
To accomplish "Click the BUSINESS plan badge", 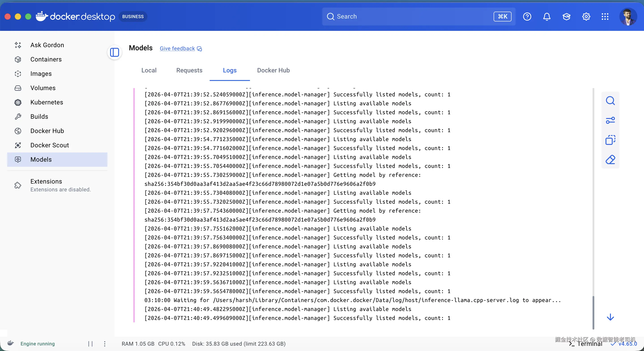I will point(133,17).
